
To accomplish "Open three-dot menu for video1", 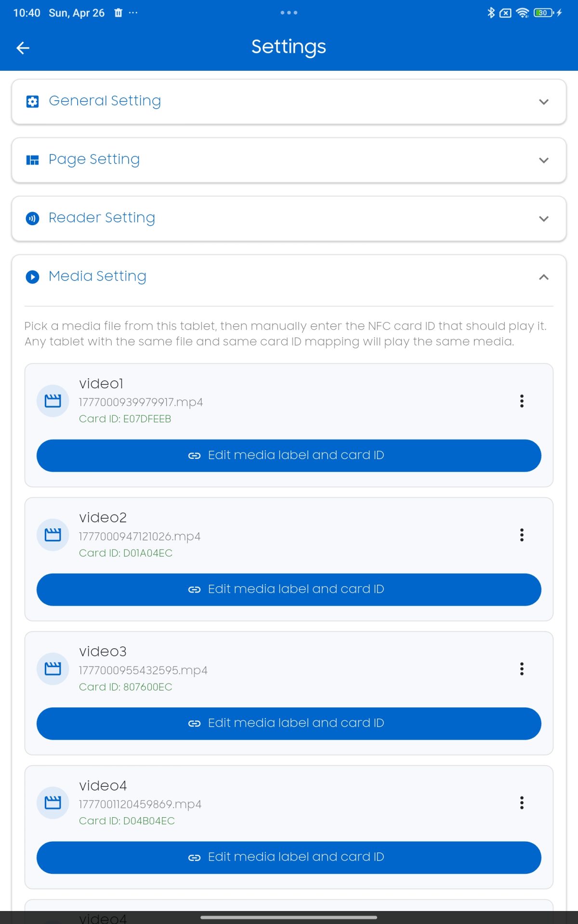I will pyautogui.click(x=522, y=401).
